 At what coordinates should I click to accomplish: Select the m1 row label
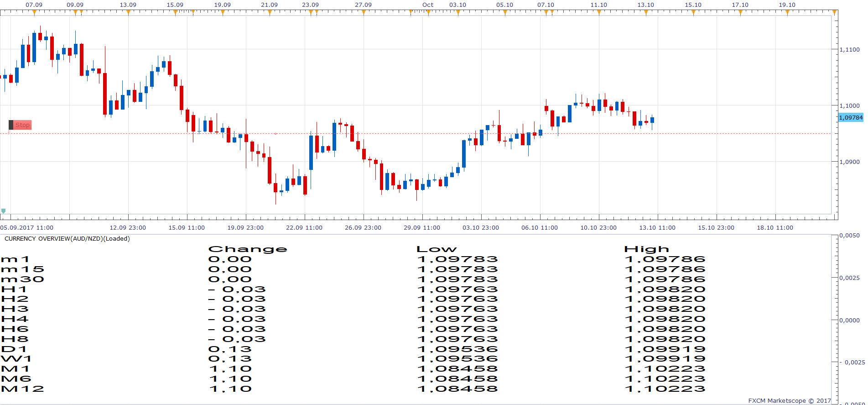pos(16,259)
